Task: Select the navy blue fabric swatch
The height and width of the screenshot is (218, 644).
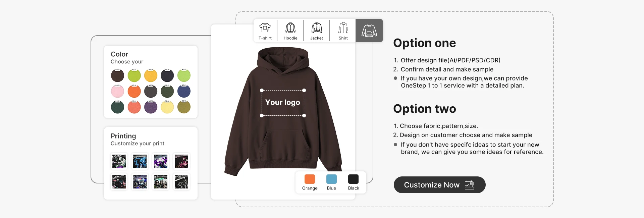Action: pyautogui.click(x=184, y=91)
